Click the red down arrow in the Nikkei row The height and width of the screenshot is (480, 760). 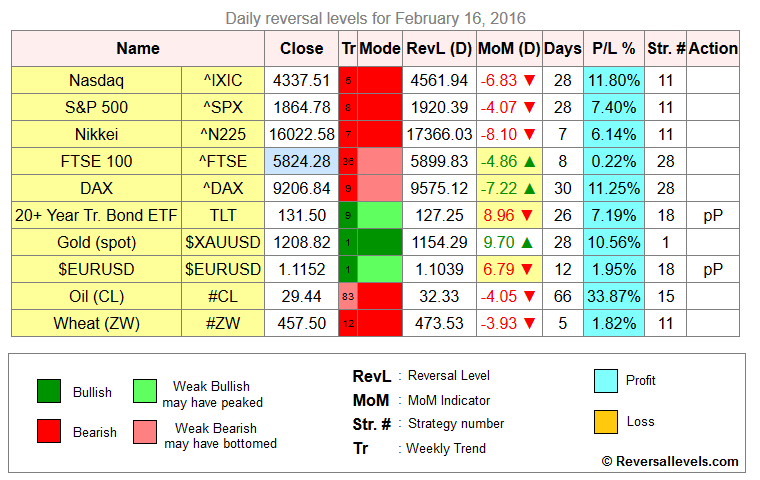527,135
